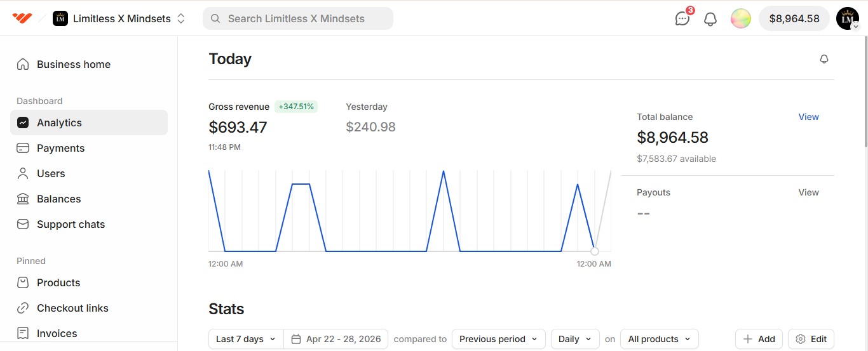Click the Edit stats button
The height and width of the screenshot is (351, 868).
pos(811,339)
